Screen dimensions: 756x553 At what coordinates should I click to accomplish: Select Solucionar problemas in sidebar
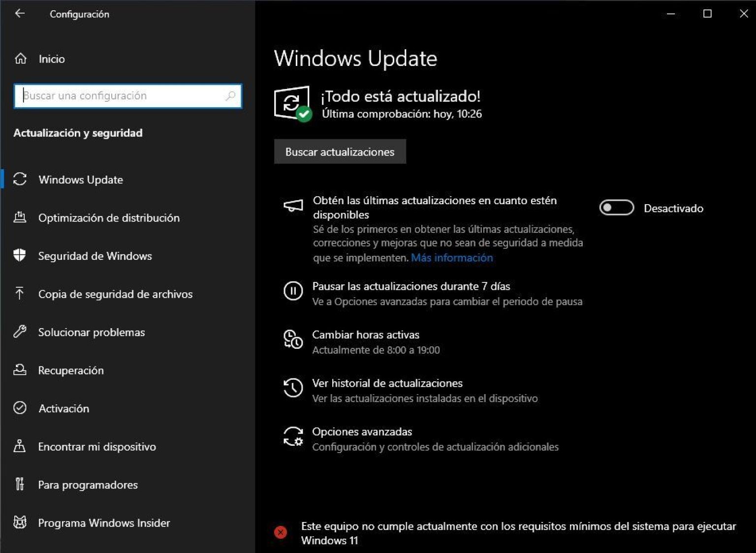92,332
